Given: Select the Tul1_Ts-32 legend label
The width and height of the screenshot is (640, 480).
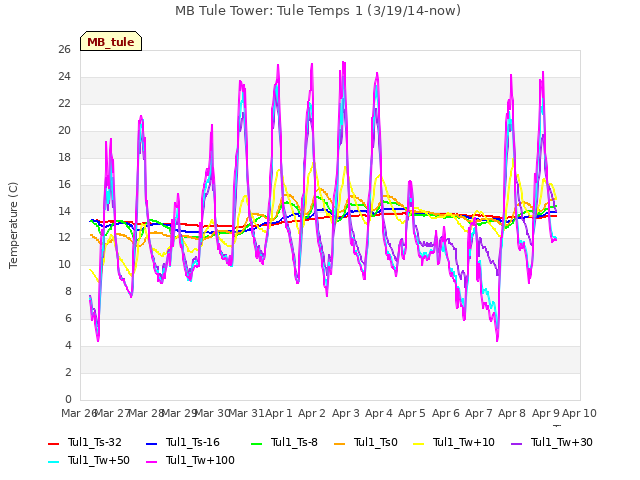Looking at the screenshot, I should (x=95, y=442).
